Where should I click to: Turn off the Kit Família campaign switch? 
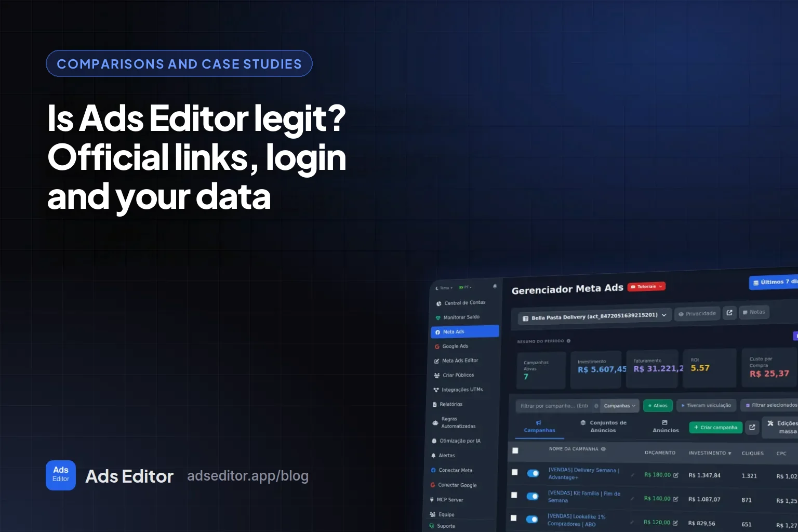pos(533,496)
